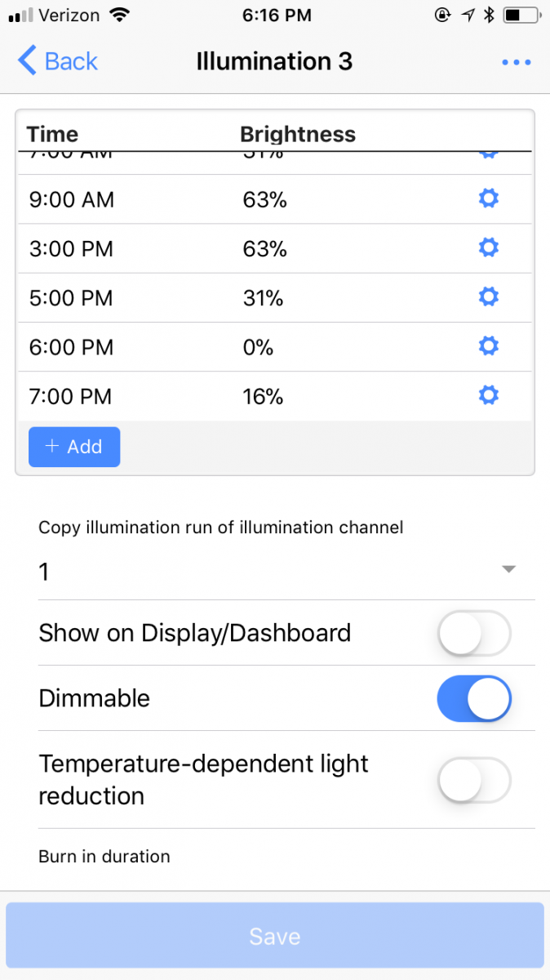
Task: Select the 9:00 AM schedule row
Action: click(x=275, y=199)
